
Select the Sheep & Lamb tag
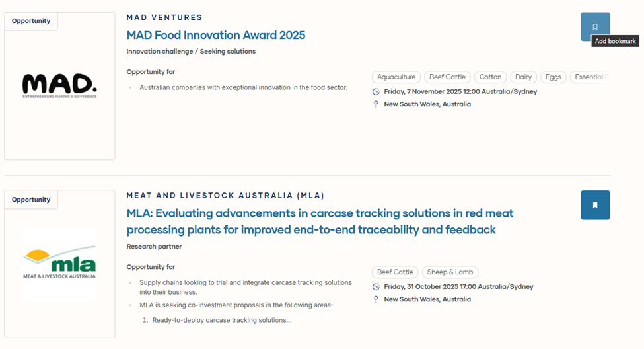click(450, 272)
